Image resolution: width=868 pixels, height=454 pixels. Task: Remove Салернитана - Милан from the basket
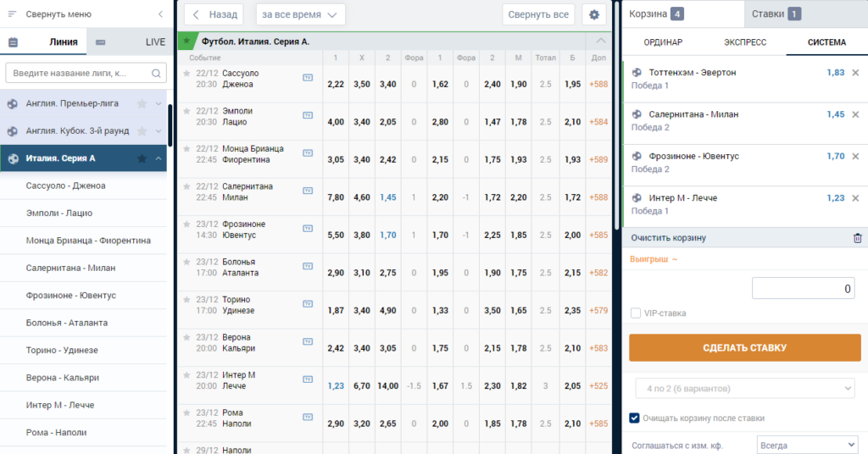(x=855, y=114)
